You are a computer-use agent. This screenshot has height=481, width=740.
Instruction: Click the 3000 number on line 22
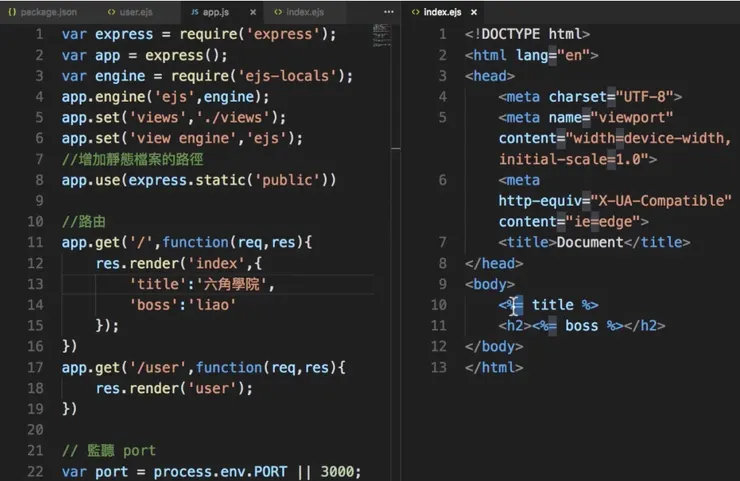pyautogui.click(x=337, y=472)
